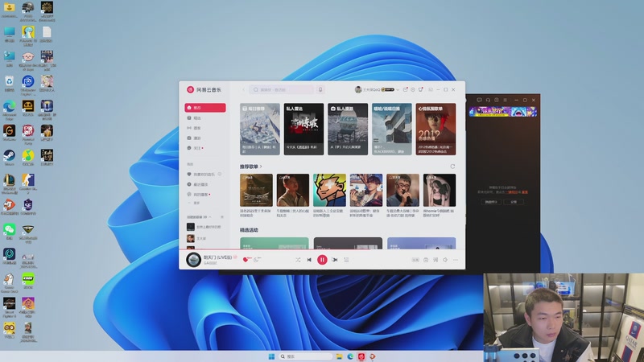Click the chat bubble icon in the dark window
The image size is (644, 362).
pyautogui.click(x=479, y=100)
